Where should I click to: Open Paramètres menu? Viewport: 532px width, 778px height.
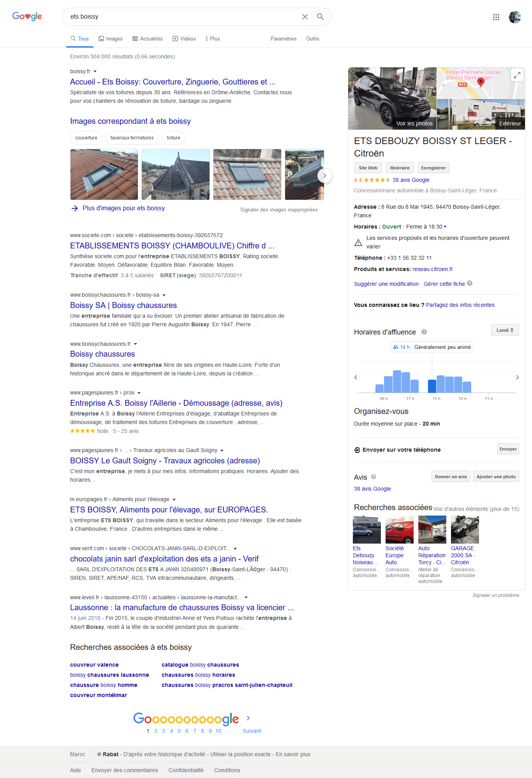click(284, 39)
